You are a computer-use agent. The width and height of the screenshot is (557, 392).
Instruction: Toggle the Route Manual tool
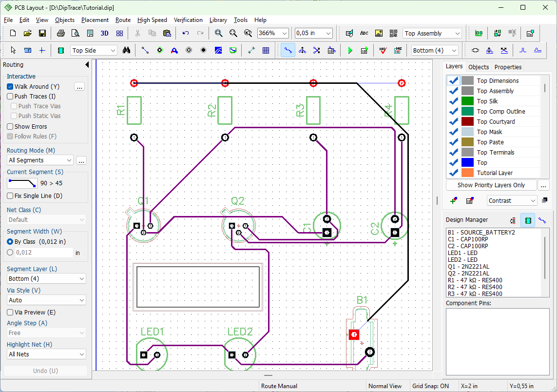tap(288, 51)
